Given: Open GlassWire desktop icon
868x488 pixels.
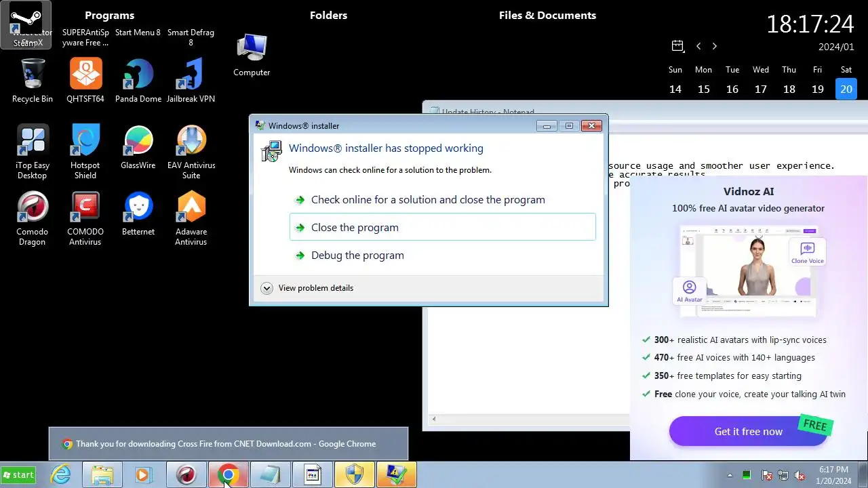Looking at the screenshot, I should [138, 147].
